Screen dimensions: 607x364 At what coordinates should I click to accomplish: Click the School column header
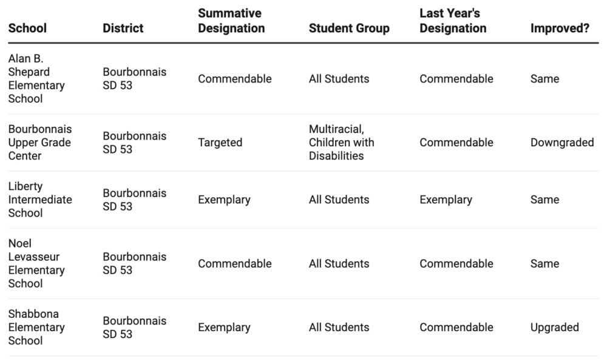coord(27,28)
